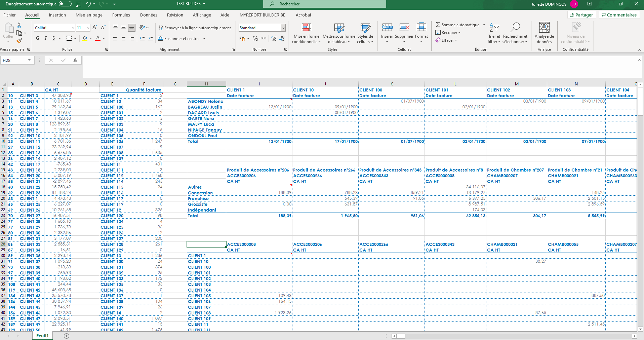644x340 pixels.
Task: Center text horizontally
Action: (x=124, y=38)
